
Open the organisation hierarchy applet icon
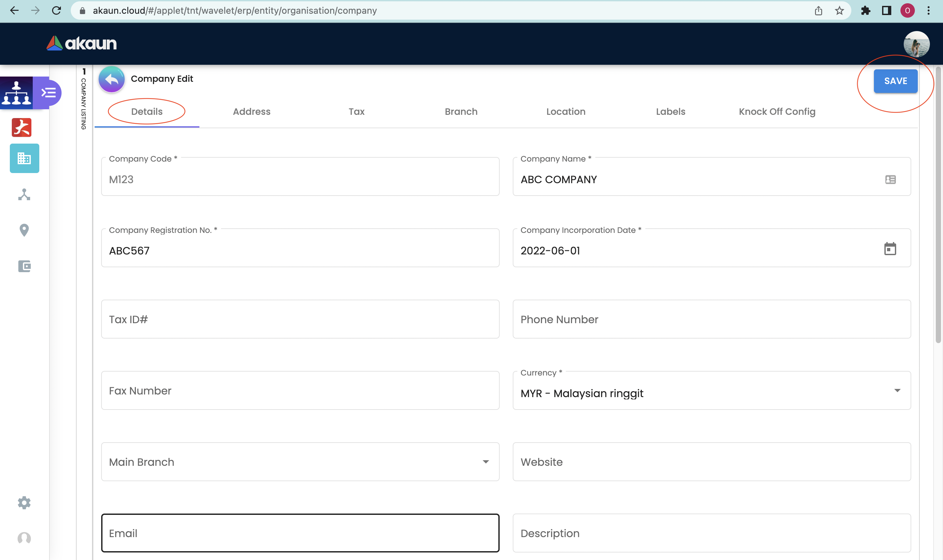pos(16,93)
